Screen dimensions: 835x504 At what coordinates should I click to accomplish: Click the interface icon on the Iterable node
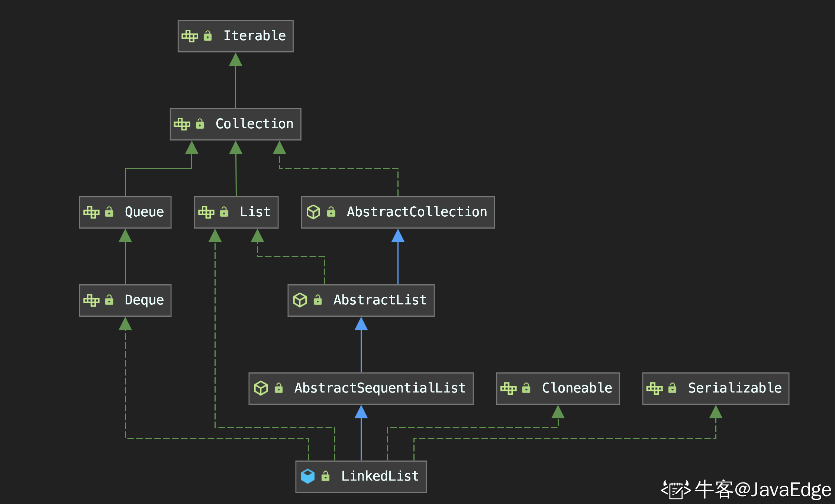click(190, 36)
